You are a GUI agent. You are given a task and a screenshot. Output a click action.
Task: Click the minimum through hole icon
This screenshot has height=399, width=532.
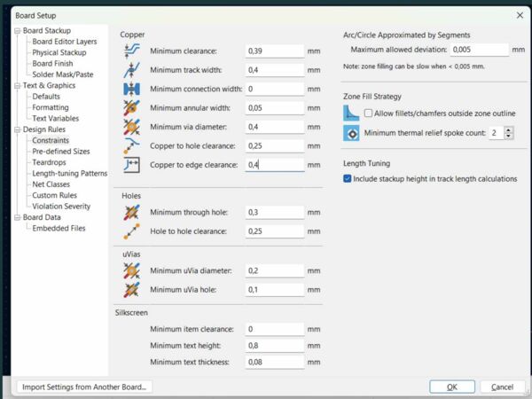(x=132, y=213)
